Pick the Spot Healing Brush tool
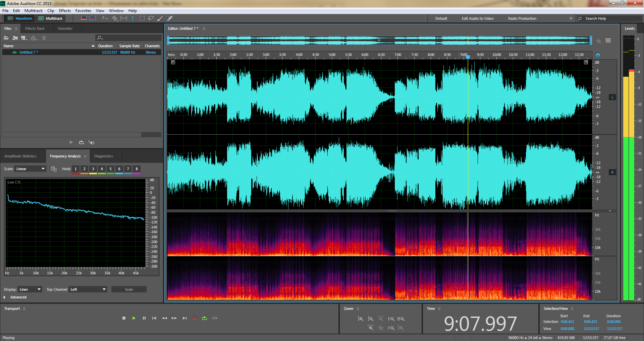 [169, 18]
